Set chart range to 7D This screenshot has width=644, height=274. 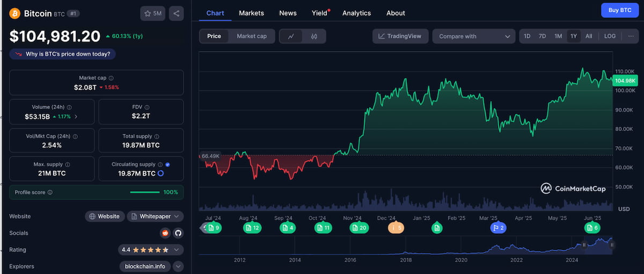pos(542,36)
